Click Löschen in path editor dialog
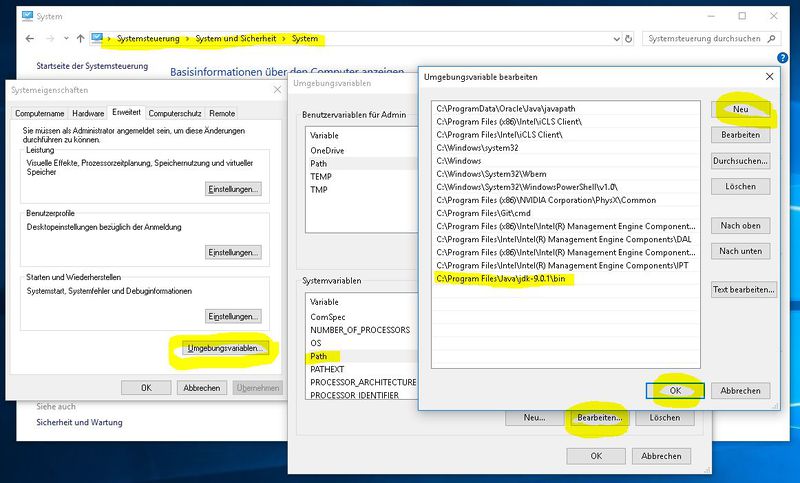Screen dimensions: 800x483 (x=740, y=186)
